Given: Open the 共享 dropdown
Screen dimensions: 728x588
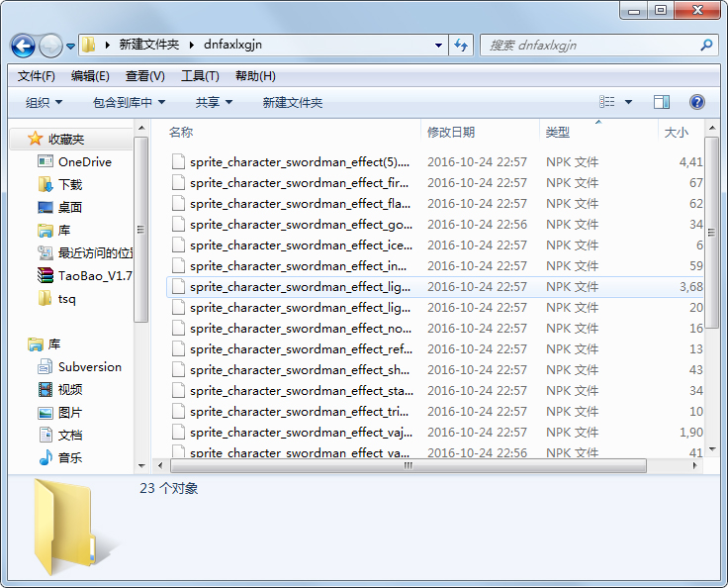Looking at the screenshot, I should click(214, 102).
